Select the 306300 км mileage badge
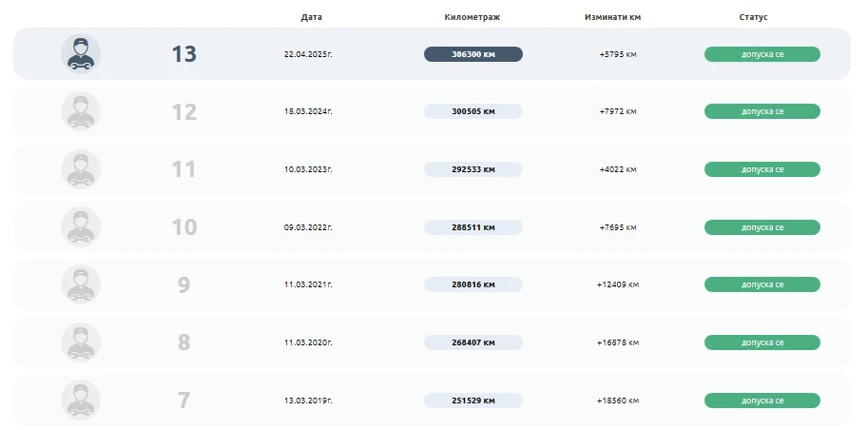This screenshot has height=430, width=868. 473,54
